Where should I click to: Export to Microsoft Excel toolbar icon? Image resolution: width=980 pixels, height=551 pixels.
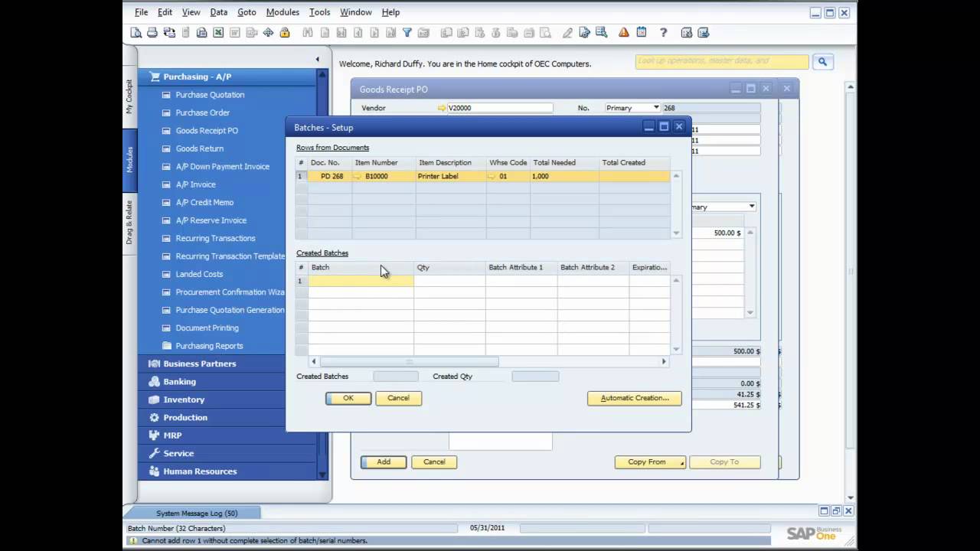pos(218,32)
